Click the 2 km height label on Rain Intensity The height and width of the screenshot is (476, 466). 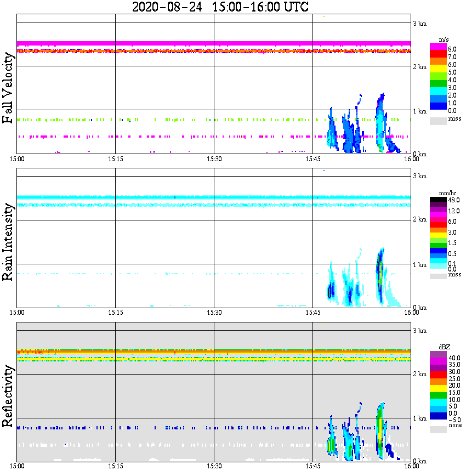pyautogui.click(x=420, y=219)
